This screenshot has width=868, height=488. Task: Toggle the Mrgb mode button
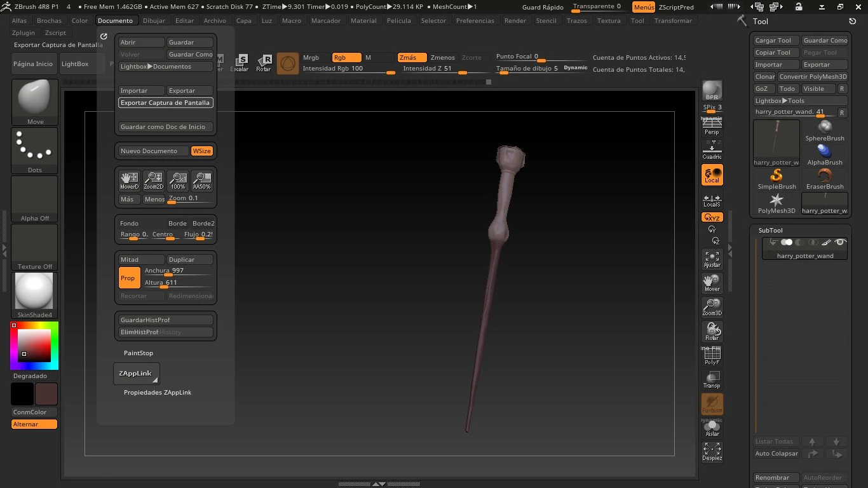pyautogui.click(x=315, y=57)
